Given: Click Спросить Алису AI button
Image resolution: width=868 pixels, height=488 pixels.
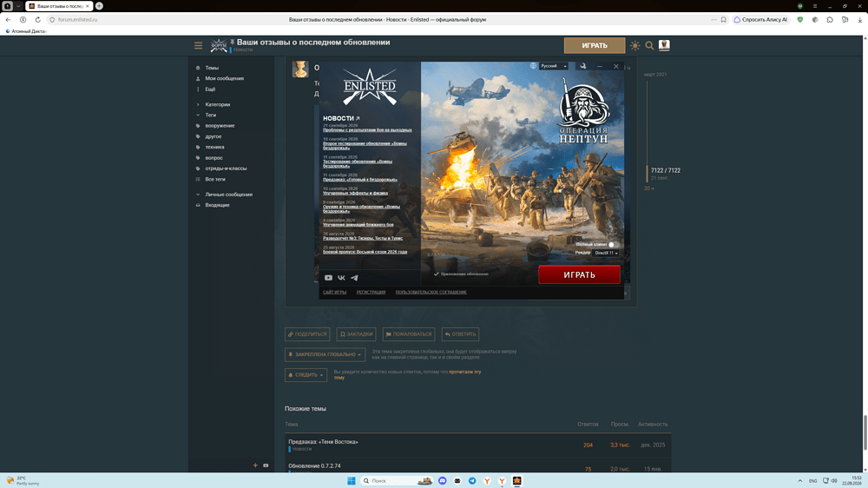Looking at the screenshot, I should [760, 19].
